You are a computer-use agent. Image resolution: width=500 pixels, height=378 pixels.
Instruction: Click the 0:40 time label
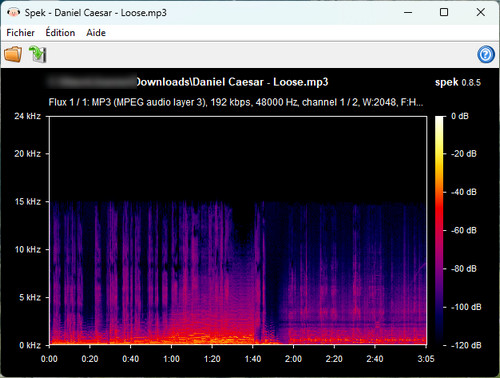tap(130, 359)
